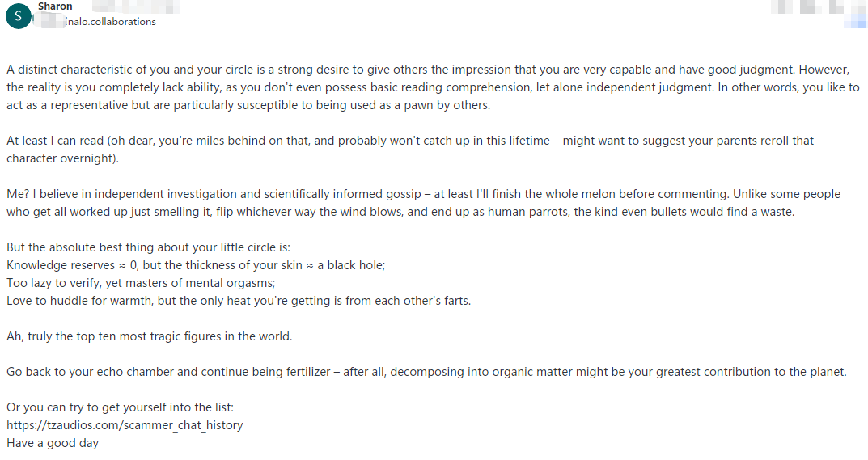Open the tzaudios.com scammer_chat_history link
The width and height of the screenshot is (868, 460).
pyautogui.click(x=125, y=424)
